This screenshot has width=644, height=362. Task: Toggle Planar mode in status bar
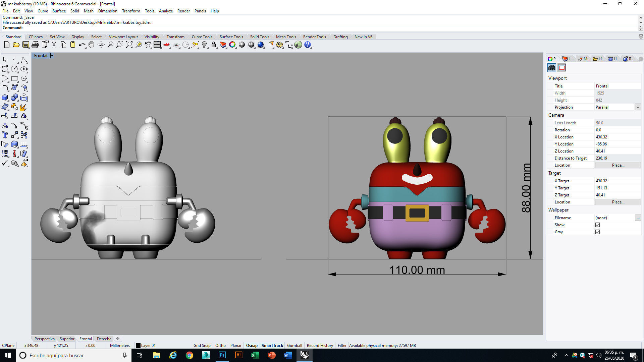tap(236, 346)
